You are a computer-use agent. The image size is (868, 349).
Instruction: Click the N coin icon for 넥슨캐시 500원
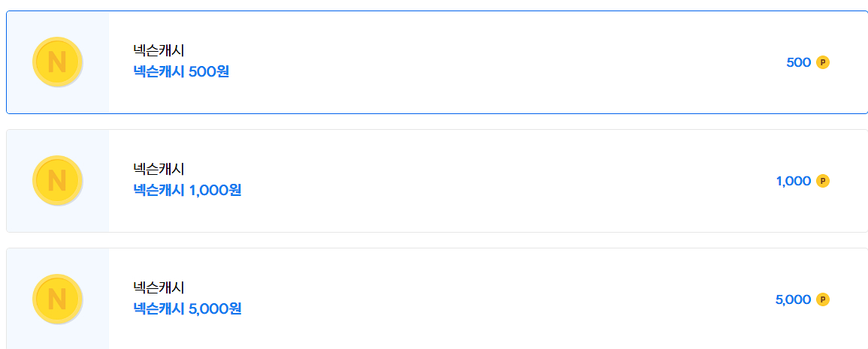[58, 62]
